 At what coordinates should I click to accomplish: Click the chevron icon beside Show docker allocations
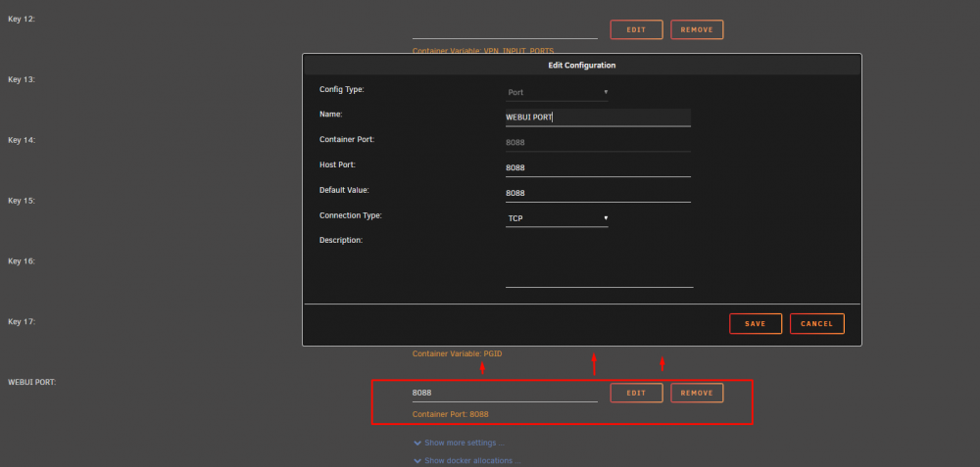coord(417,461)
